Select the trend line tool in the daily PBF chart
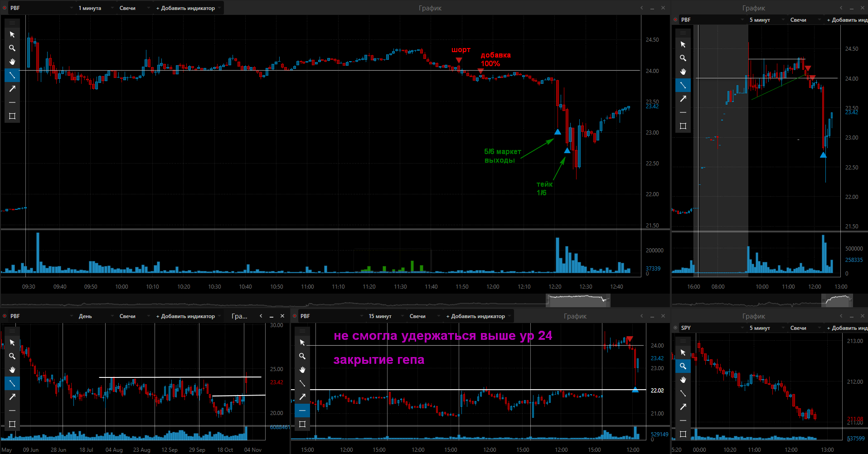The width and height of the screenshot is (868, 454). tap(12, 383)
